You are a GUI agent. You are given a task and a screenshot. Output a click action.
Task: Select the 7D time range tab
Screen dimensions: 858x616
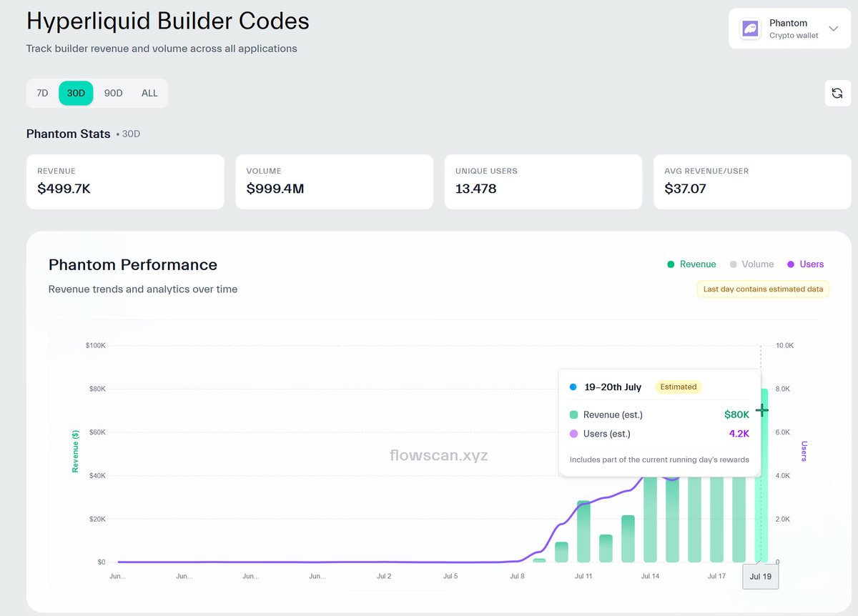click(42, 93)
